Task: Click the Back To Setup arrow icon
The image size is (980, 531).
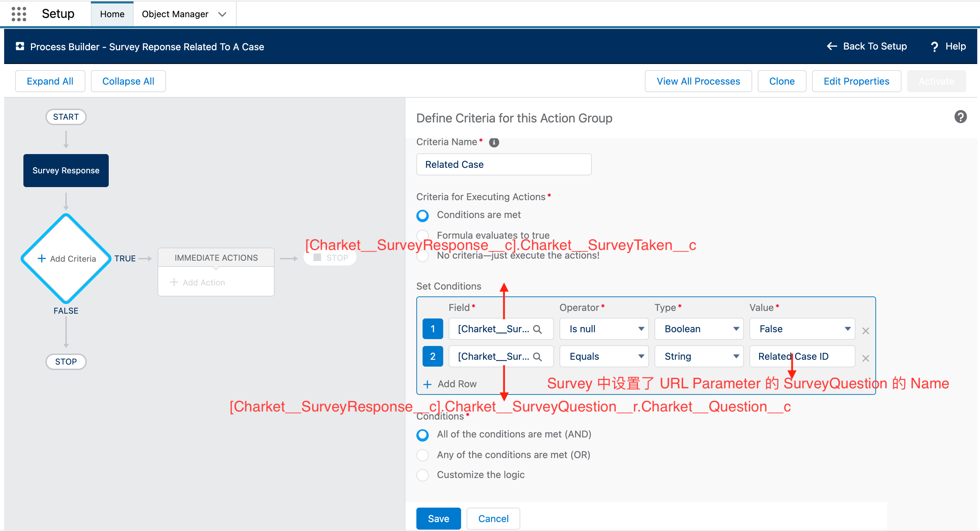Action: (832, 46)
